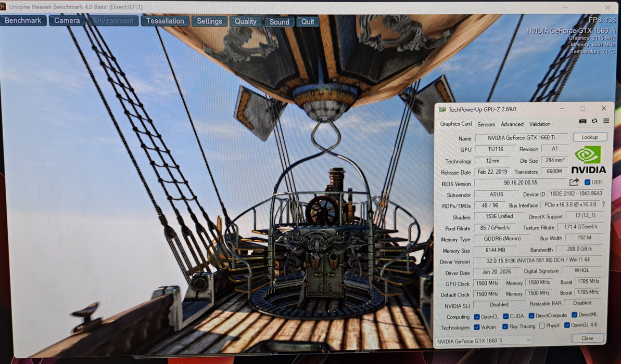Click the BIOS export share icon
The width and height of the screenshot is (621, 364).
point(574,182)
